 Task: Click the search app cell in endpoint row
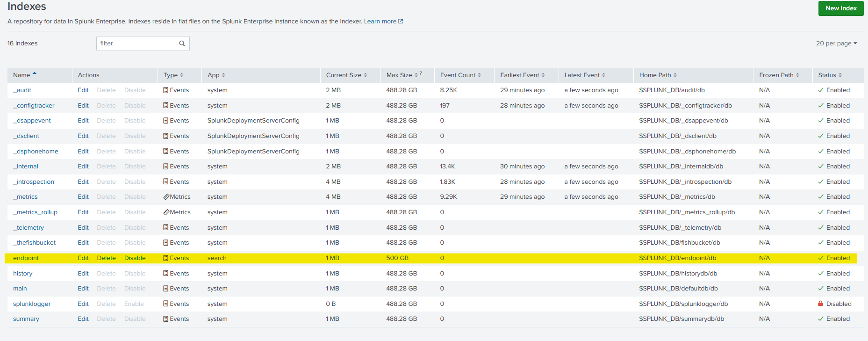[x=217, y=258]
